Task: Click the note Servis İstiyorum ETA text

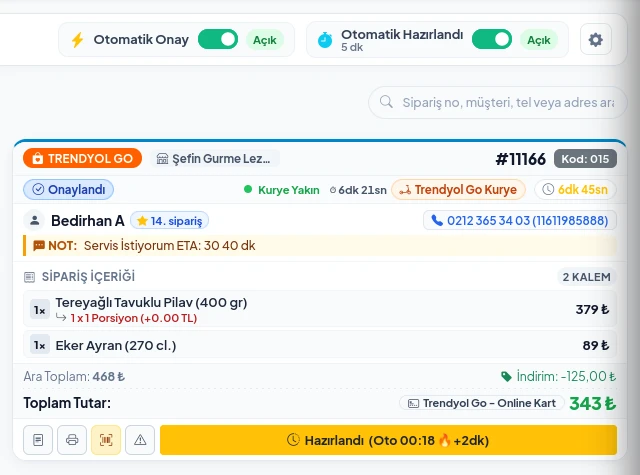Action: (169, 246)
